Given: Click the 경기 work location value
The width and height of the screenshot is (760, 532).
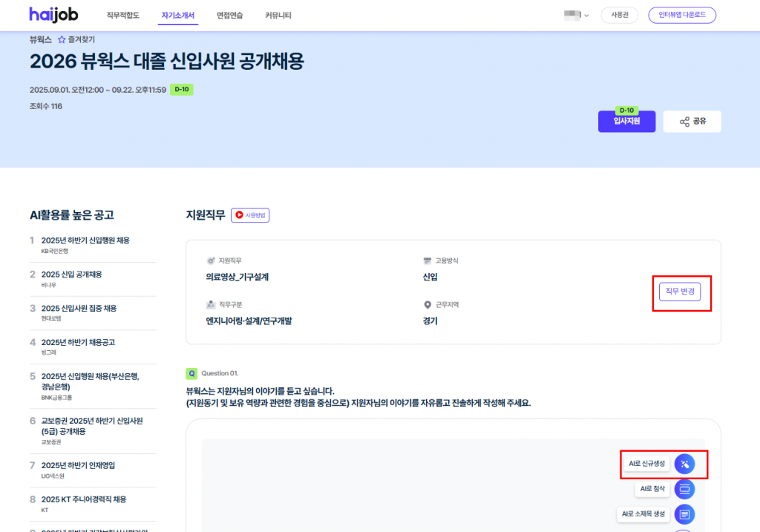Looking at the screenshot, I should click(x=430, y=321).
